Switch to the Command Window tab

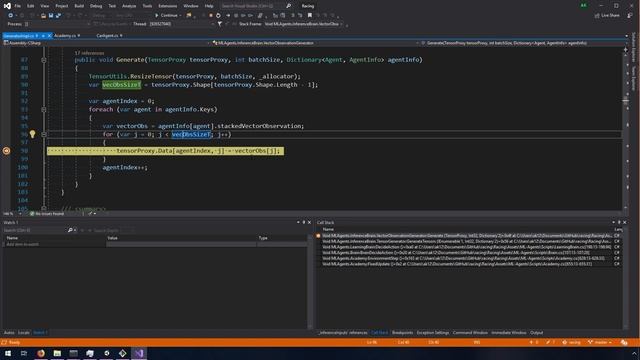click(470, 333)
